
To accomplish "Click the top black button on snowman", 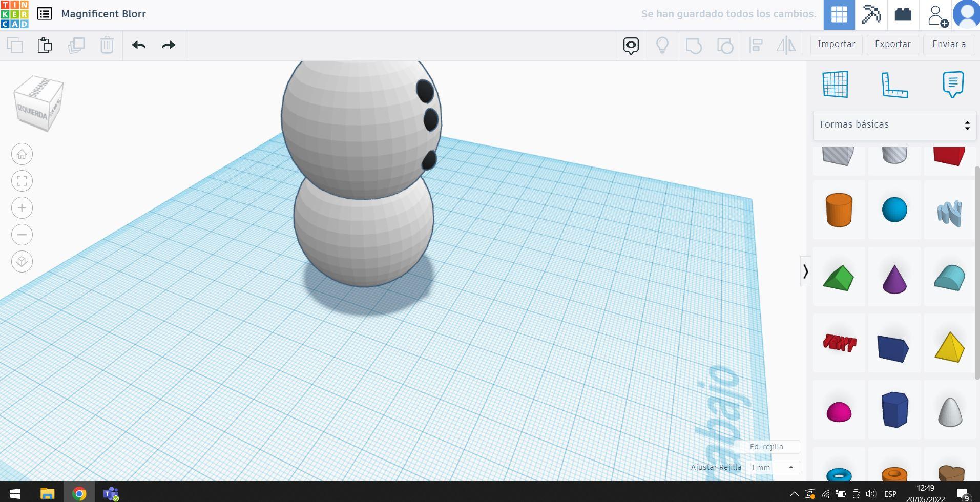I will [425, 91].
